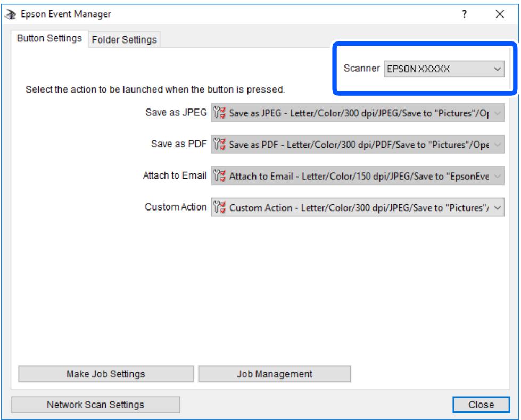
Task: Click the 'Select the action to be launched' instruction
Action: click(x=155, y=89)
